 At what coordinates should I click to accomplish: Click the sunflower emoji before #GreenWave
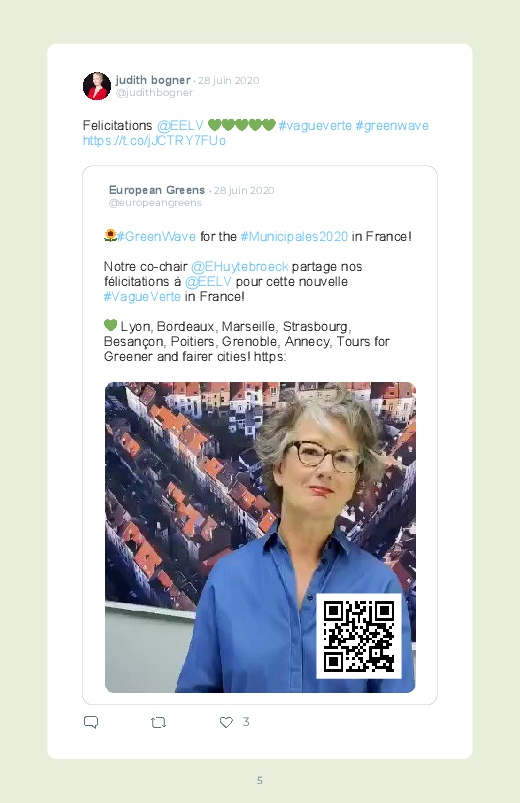point(110,236)
